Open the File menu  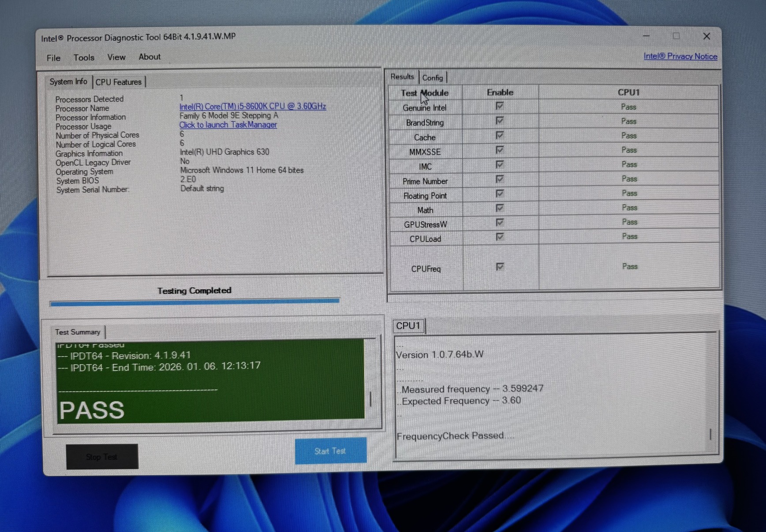click(53, 58)
